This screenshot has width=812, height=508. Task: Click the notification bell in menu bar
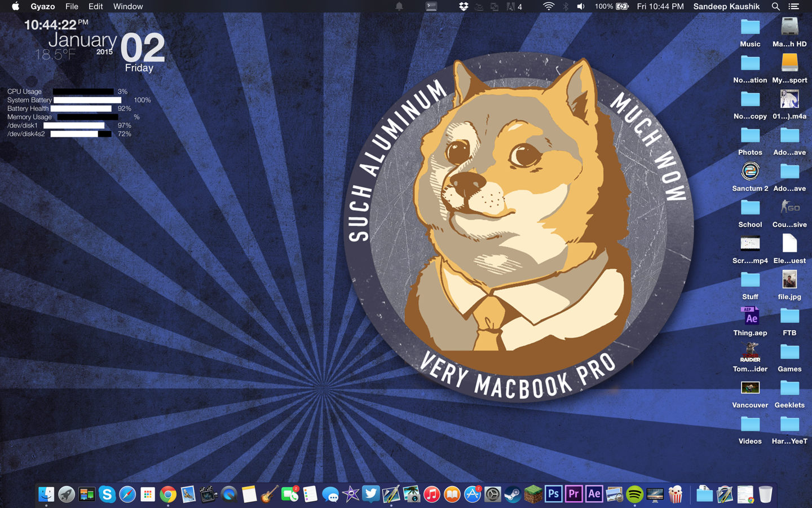pyautogui.click(x=399, y=6)
